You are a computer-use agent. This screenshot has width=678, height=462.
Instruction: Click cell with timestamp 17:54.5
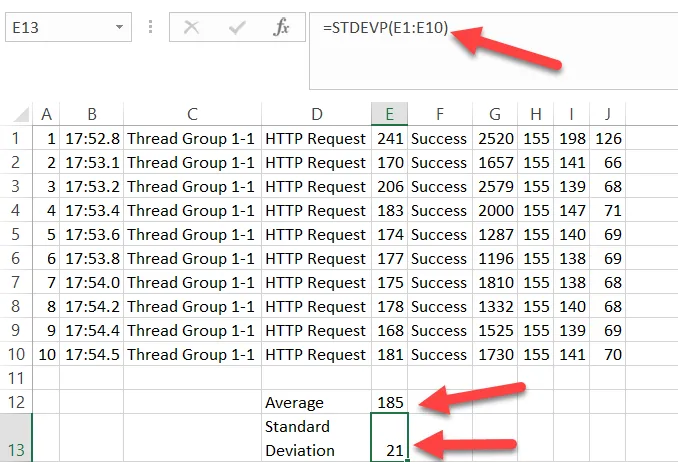[92, 354]
